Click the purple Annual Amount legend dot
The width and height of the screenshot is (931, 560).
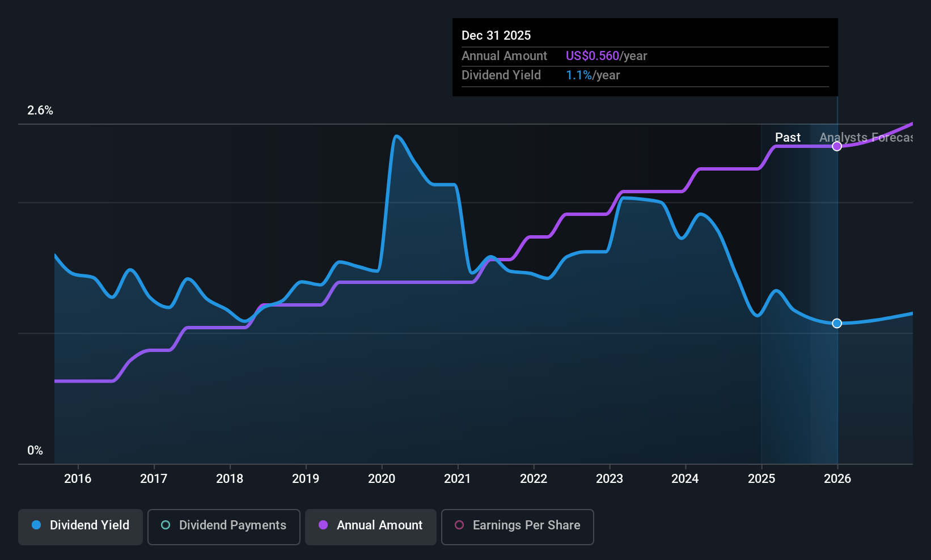323,525
